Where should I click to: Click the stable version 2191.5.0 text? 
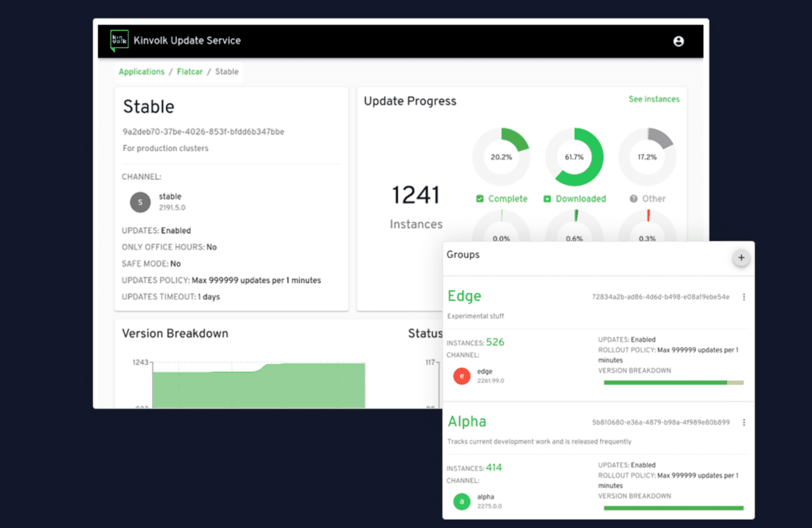[x=172, y=208]
